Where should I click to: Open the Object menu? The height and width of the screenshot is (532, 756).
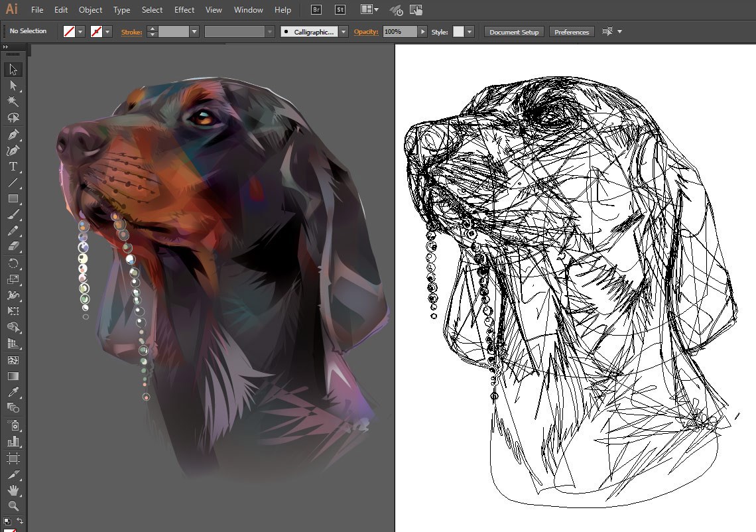(x=90, y=10)
